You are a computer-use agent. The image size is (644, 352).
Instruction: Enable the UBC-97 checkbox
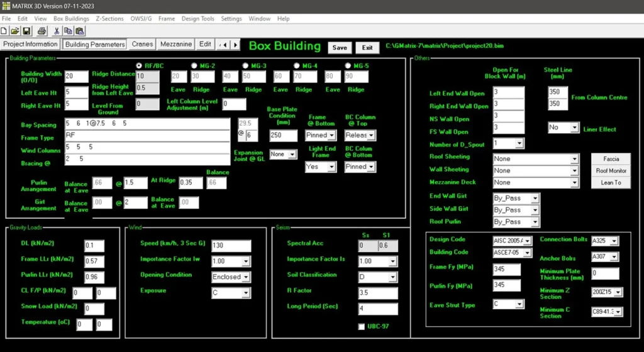pyautogui.click(x=361, y=326)
